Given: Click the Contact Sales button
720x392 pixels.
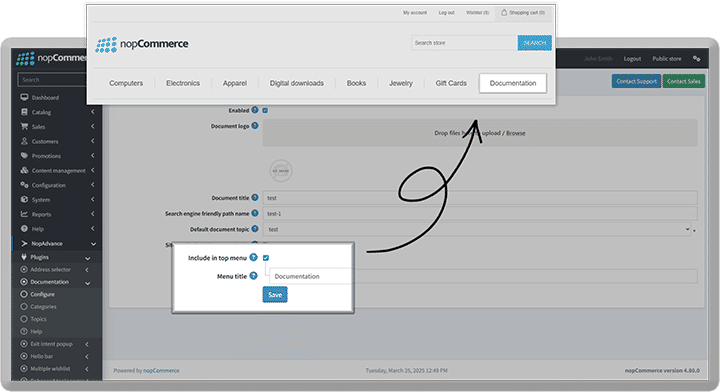Looking at the screenshot, I should (684, 81).
